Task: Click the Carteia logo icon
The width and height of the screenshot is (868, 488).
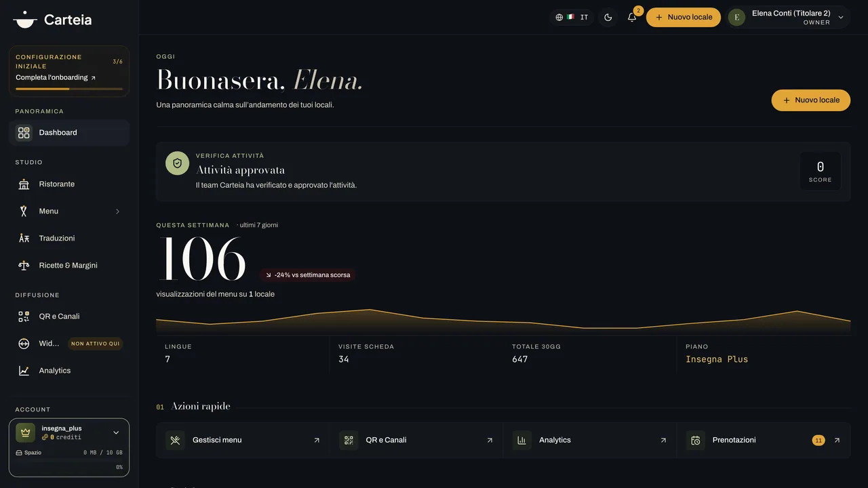Action: [x=25, y=19]
